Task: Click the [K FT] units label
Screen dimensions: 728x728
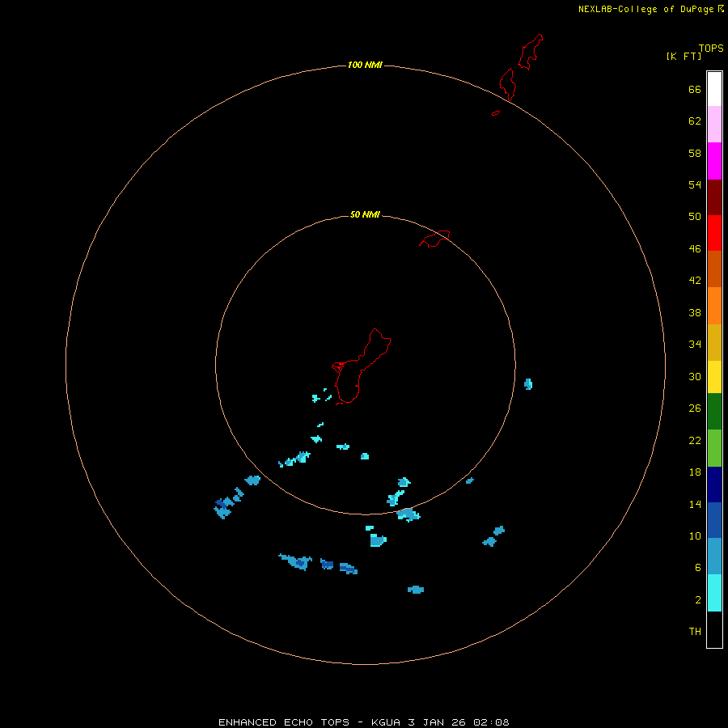Action: pyautogui.click(x=684, y=56)
